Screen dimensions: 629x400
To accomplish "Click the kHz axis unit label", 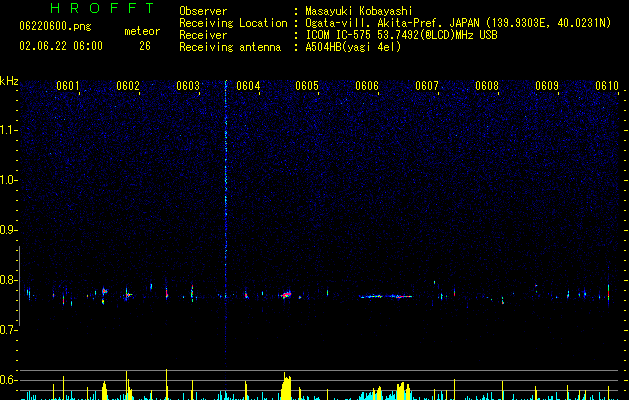I will tap(9, 81).
